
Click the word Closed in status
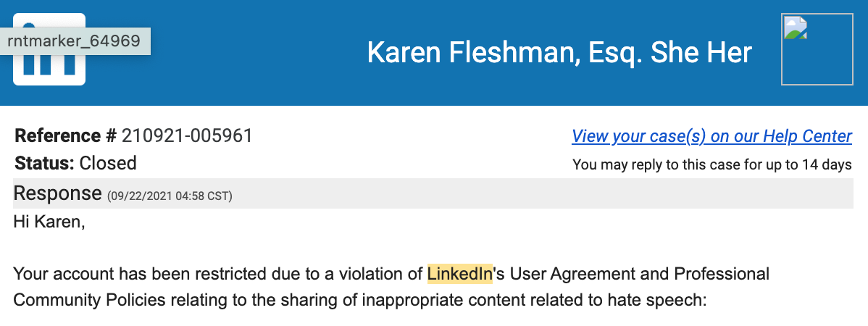(x=108, y=163)
